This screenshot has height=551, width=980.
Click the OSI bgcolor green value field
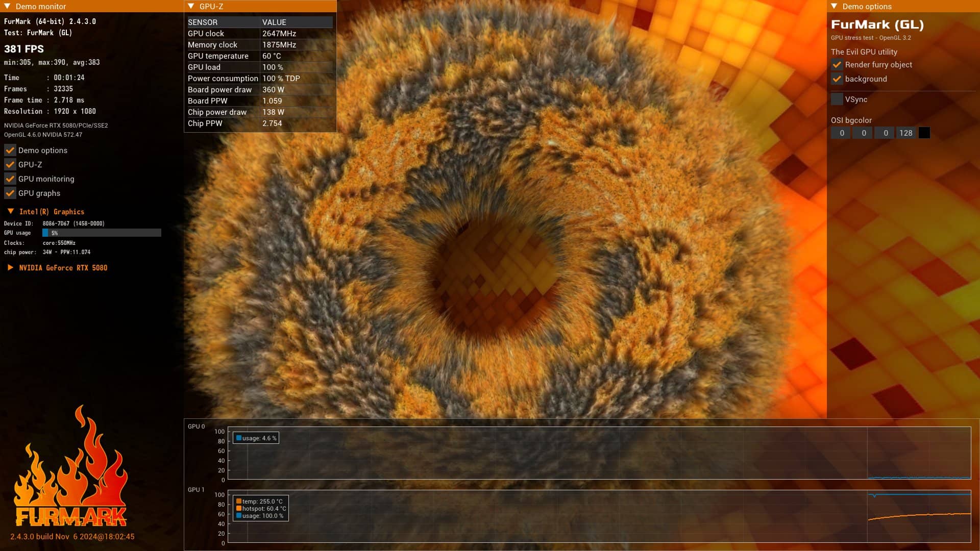click(x=863, y=133)
